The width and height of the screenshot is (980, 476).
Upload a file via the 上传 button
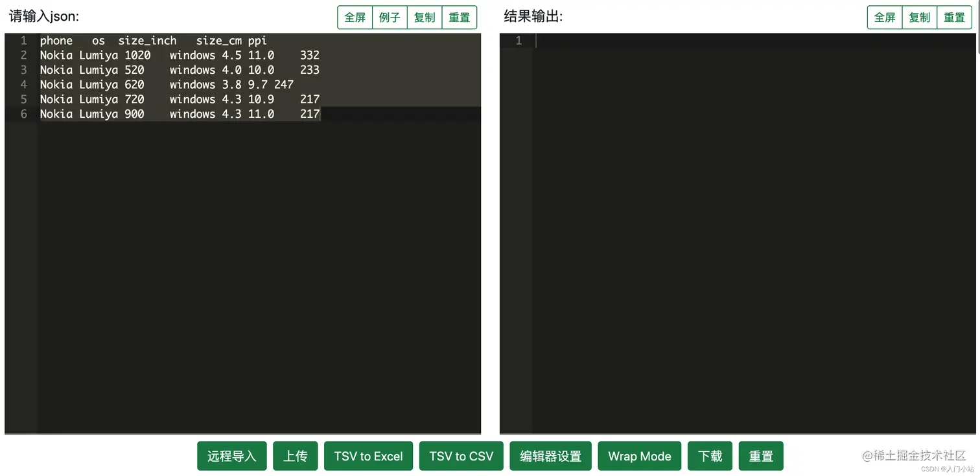295,456
